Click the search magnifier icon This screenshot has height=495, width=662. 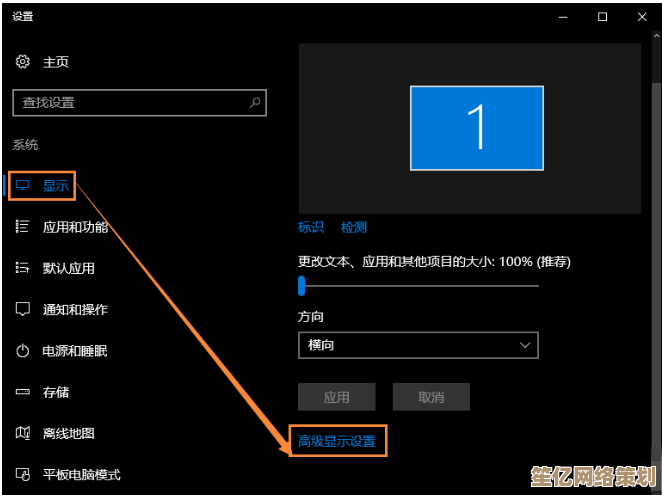tap(256, 102)
